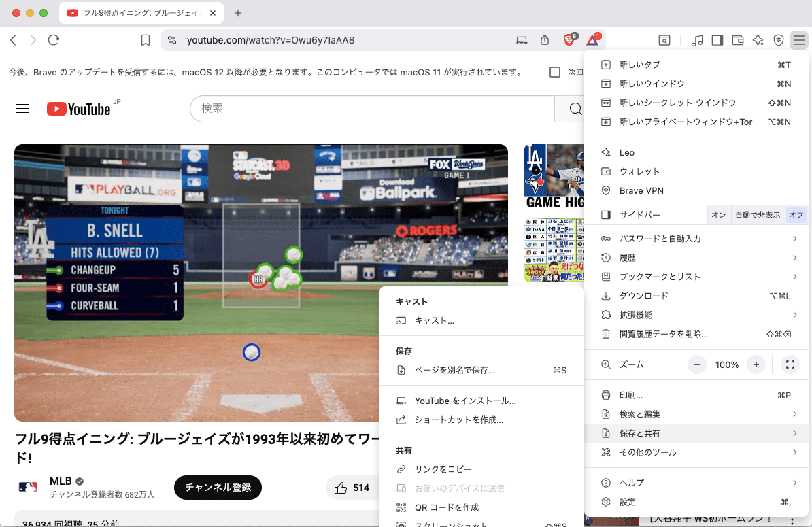Click the like thumbs-up button with 514

(352, 488)
